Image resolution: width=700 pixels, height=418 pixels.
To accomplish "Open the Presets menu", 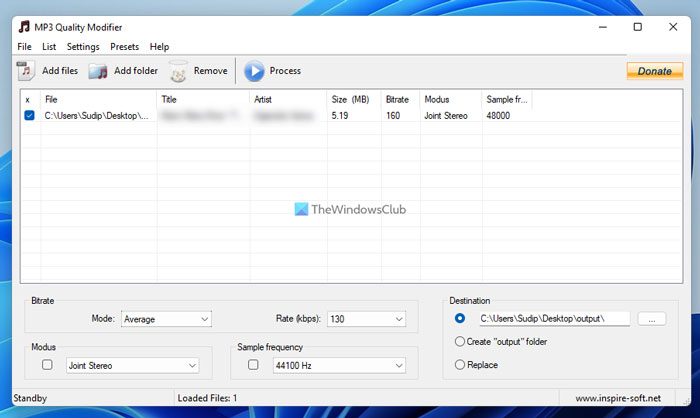I will pyautogui.click(x=125, y=46).
